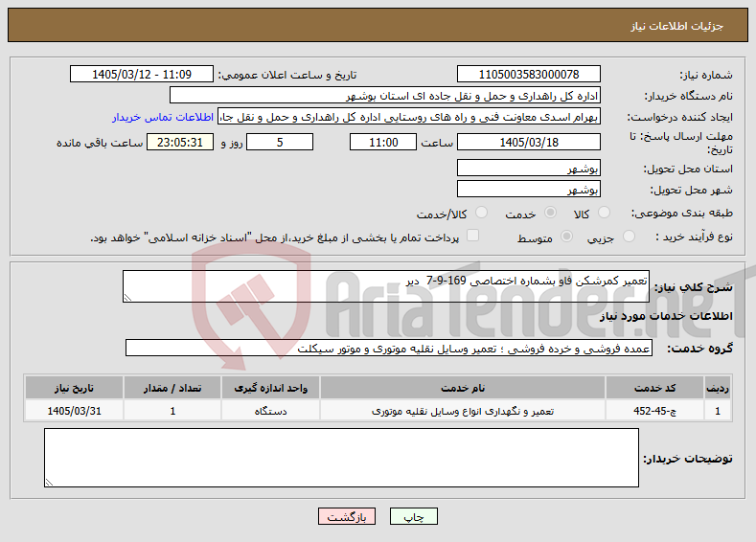Click the remaining time field 23:05:31
The width and height of the screenshot is (756, 542).
(x=180, y=142)
